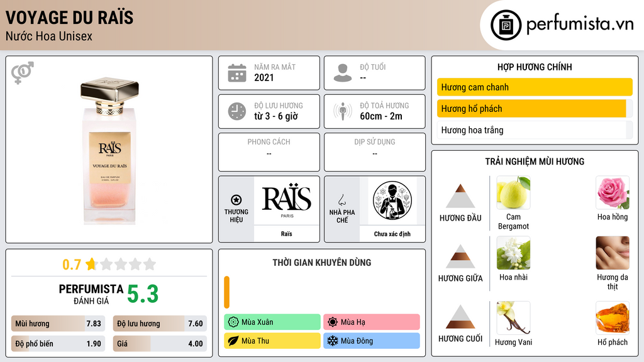The width and height of the screenshot is (644, 362).
Task: Click the Raïs Paris brand logo
Action: tap(287, 200)
